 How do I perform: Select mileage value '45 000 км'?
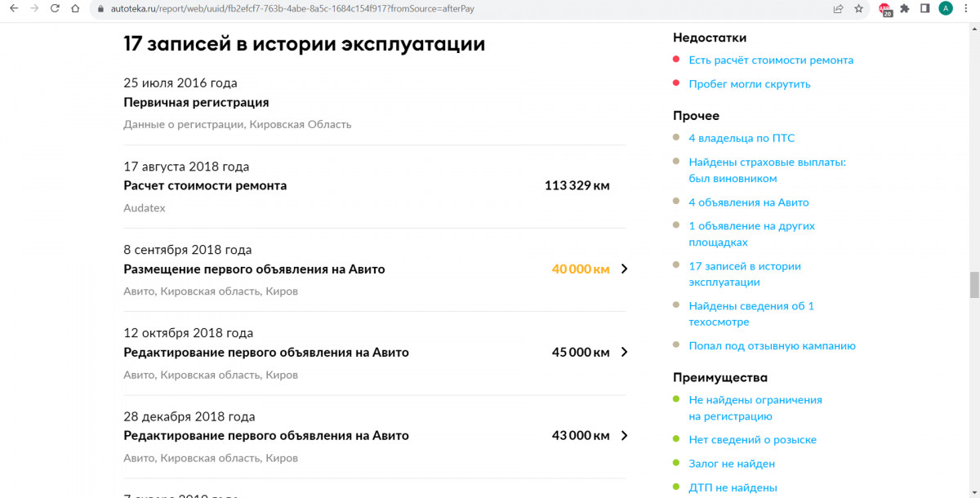point(581,353)
